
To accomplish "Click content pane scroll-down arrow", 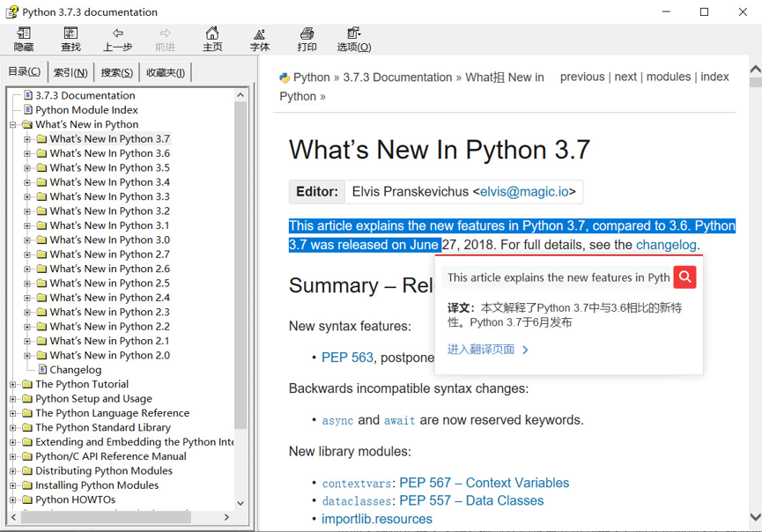I will 755,517.
